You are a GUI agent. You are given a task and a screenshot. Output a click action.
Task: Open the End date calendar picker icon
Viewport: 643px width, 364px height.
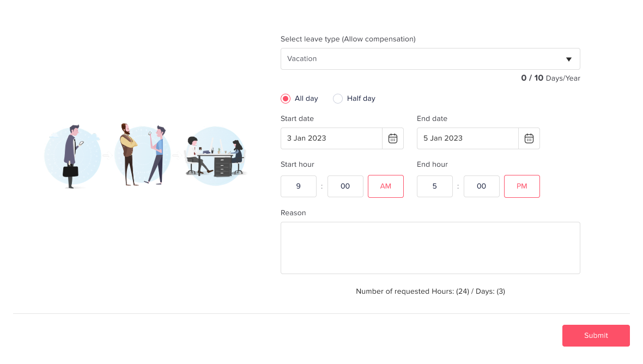529,138
